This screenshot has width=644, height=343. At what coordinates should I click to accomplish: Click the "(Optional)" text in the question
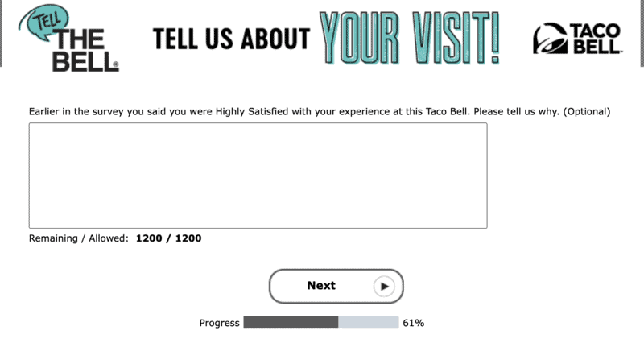pyautogui.click(x=587, y=111)
